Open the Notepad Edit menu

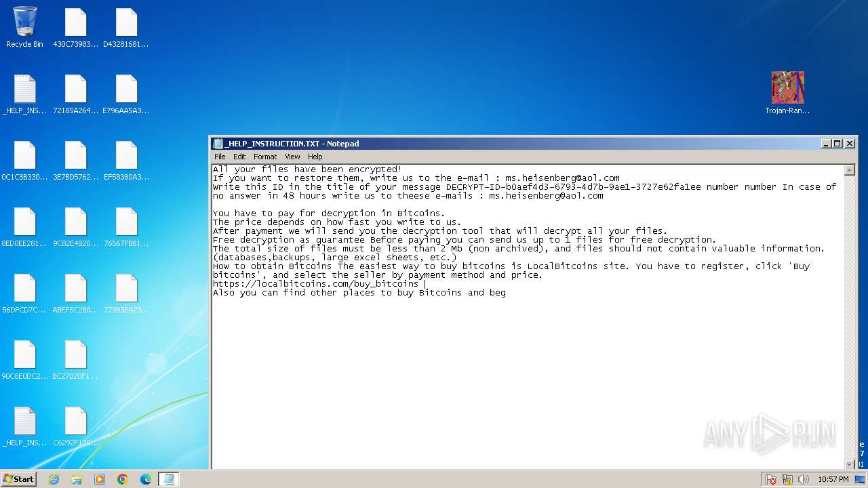[239, 157]
